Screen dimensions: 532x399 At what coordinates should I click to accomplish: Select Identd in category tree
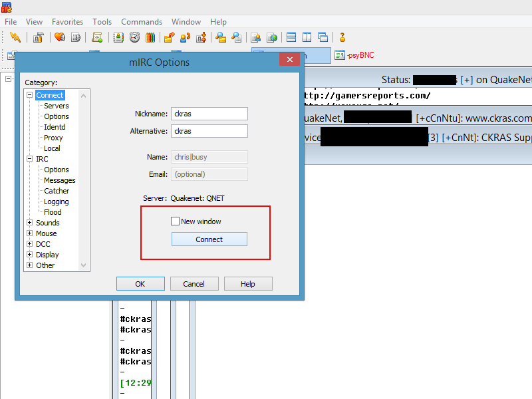(55, 127)
